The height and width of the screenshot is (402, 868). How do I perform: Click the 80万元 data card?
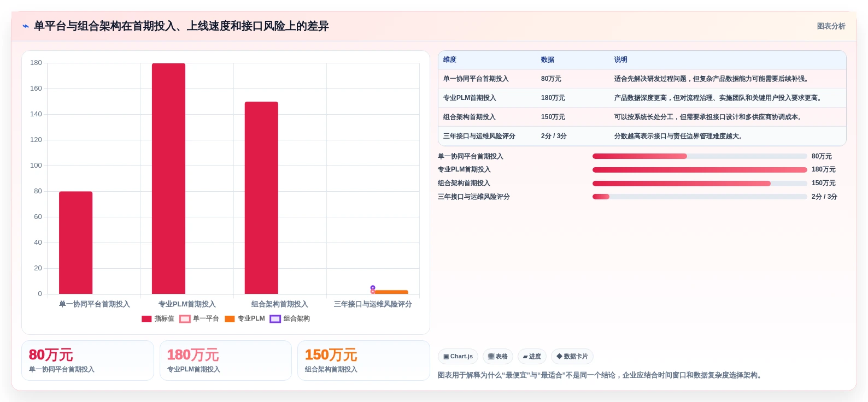87,360
